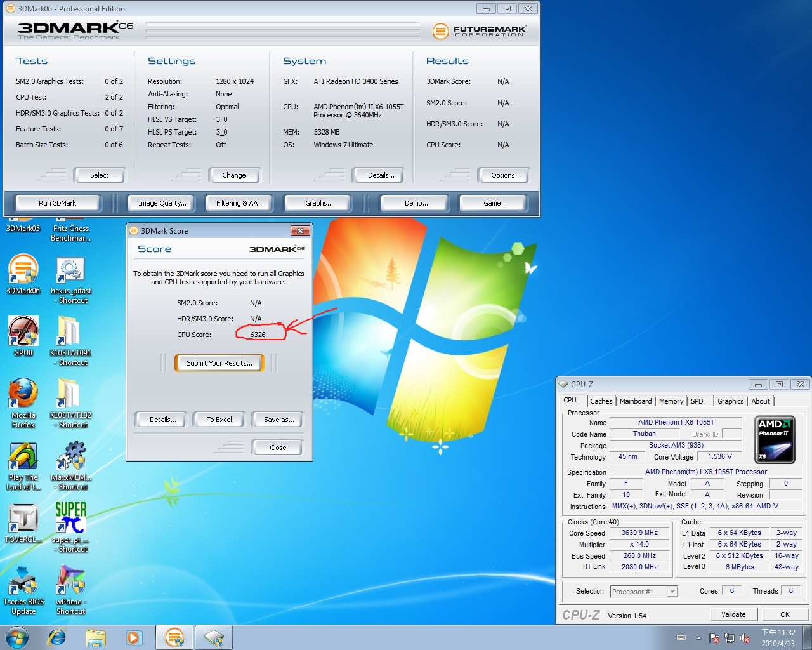Open the Futuremark Corporation logo link
The width and height of the screenshot is (812, 650).
click(x=479, y=30)
